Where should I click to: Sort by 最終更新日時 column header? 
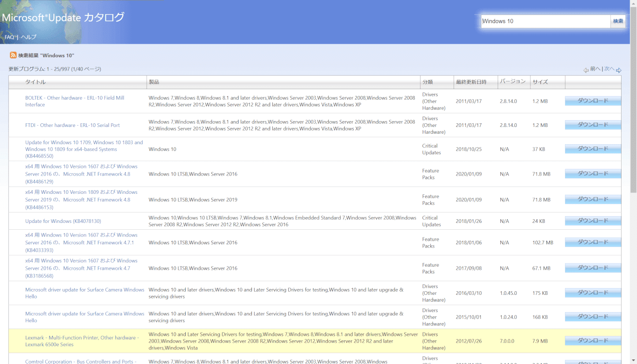tap(471, 82)
